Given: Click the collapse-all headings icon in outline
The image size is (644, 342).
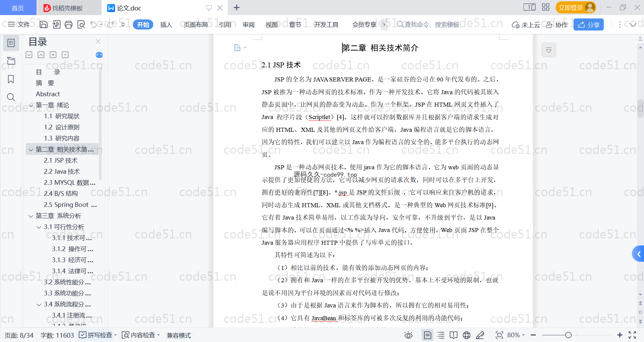Looking at the screenshot, I should pyautogui.click(x=41, y=55).
